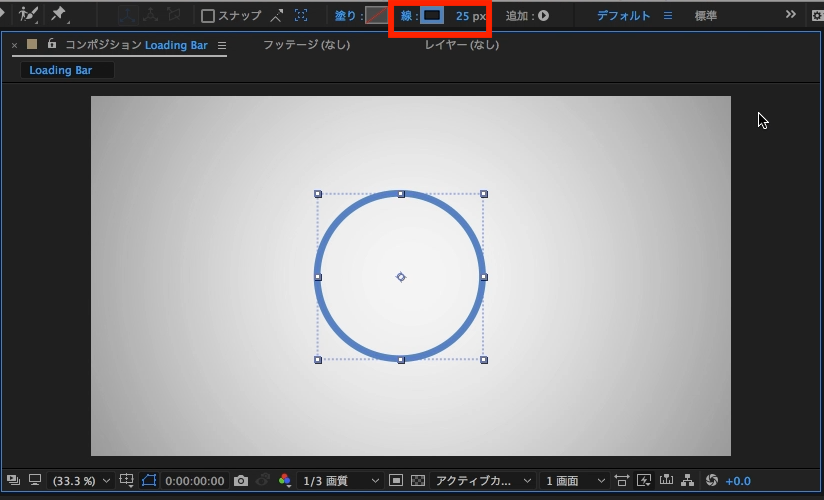
Task: Close the composition panel tab
Action: tap(14, 45)
